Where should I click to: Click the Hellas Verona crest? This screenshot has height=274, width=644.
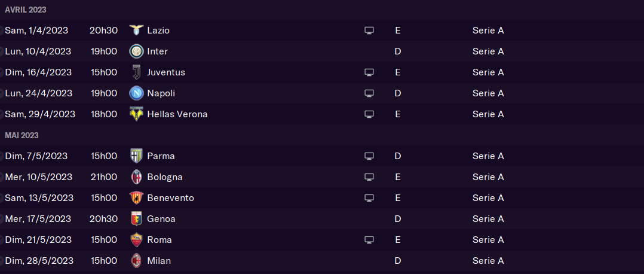(136, 114)
